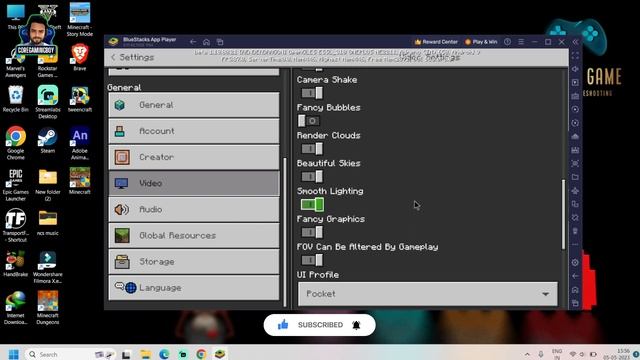This screenshot has width=640, height=360.
Task: Open Epic Games Launcher desktop icon
Action: [x=16, y=184]
